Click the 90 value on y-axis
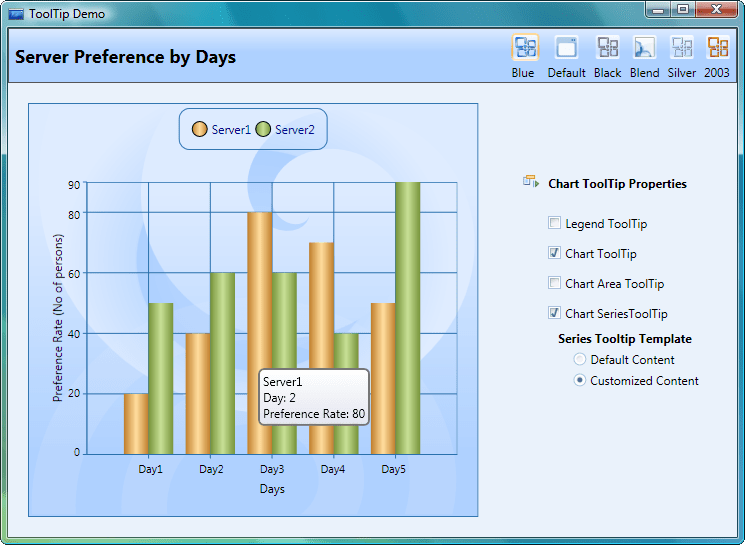Image resolution: width=745 pixels, height=545 pixels. click(x=74, y=185)
